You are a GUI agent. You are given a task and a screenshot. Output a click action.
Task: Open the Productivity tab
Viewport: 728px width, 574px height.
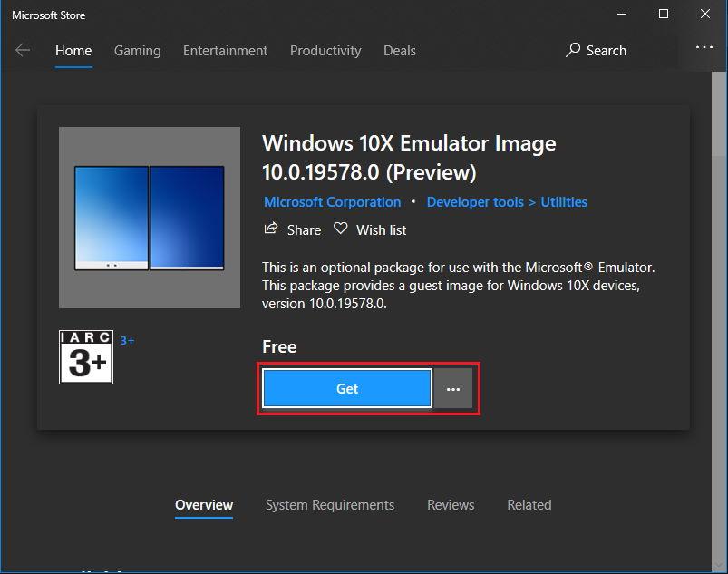pos(325,50)
